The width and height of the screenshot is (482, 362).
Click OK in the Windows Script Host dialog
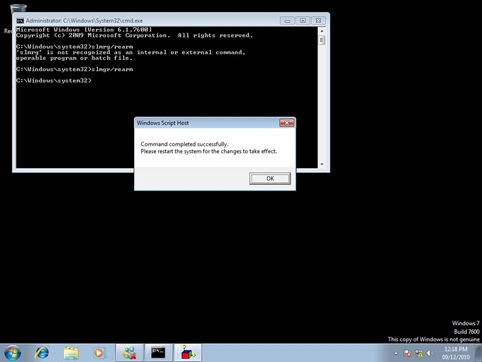[x=270, y=178]
